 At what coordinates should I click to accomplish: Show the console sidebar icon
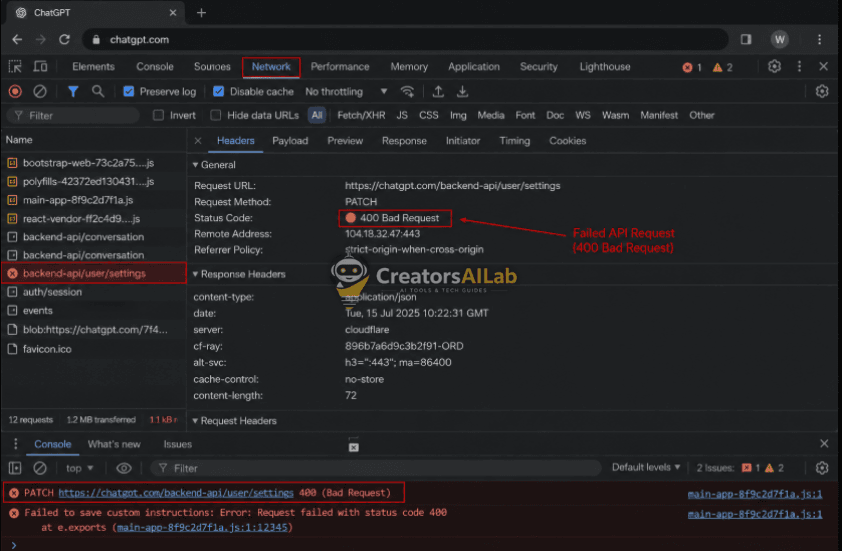click(x=15, y=468)
